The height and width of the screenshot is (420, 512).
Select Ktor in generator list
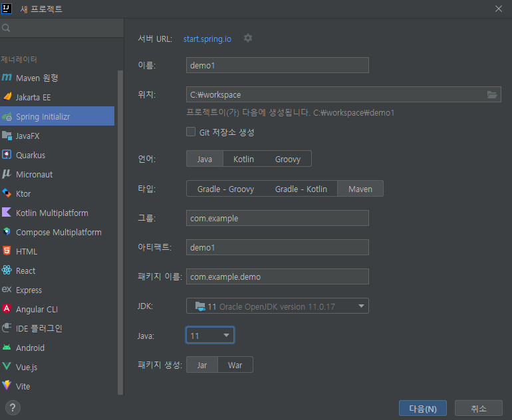tap(57, 193)
